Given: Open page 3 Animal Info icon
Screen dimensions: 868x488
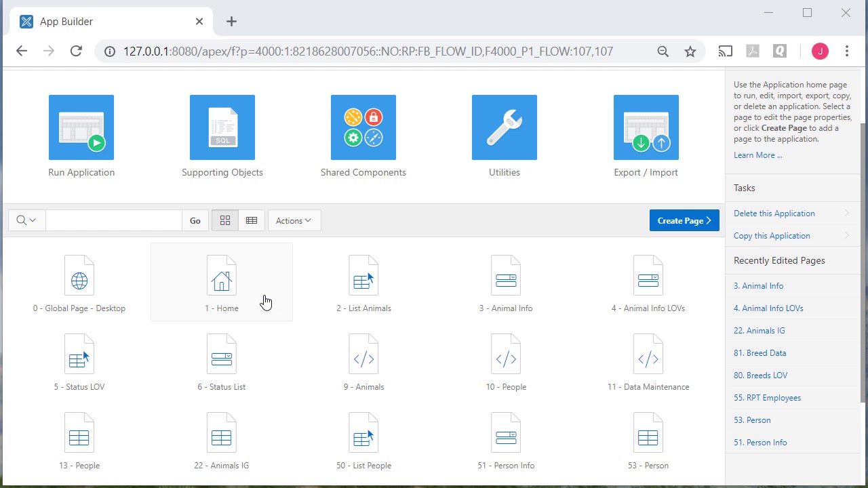Looking at the screenshot, I should click(506, 275).
